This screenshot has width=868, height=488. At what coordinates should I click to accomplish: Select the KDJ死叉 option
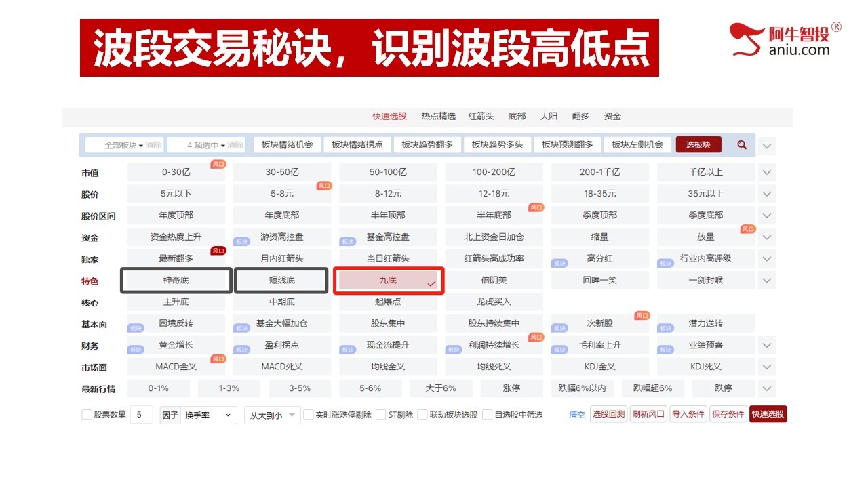[706, 367]
